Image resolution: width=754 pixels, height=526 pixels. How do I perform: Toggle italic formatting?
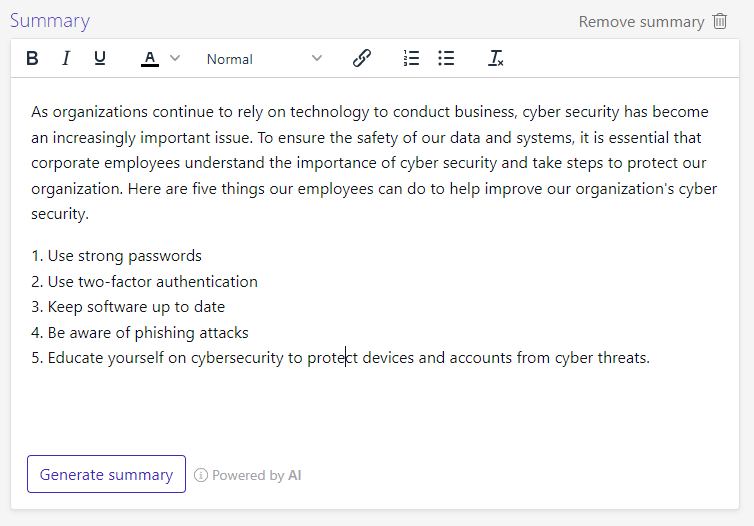click(66, 59)
